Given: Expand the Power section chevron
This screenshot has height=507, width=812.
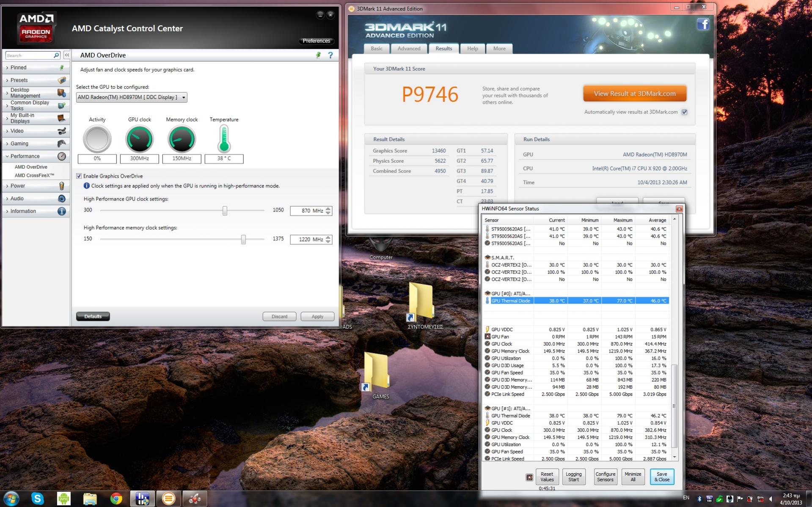Looking at the screenshot, I should [7, 186].
